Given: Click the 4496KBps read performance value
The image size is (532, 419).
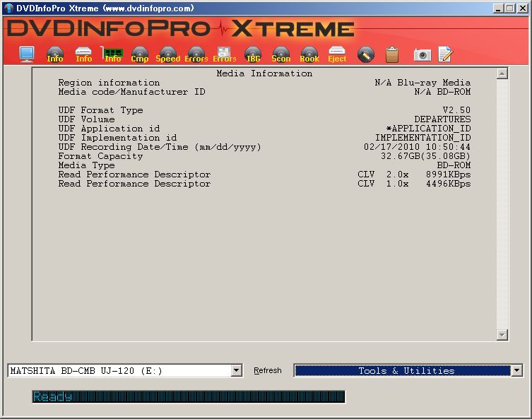Looking at the screenshot, I should (x=448, y=184).
